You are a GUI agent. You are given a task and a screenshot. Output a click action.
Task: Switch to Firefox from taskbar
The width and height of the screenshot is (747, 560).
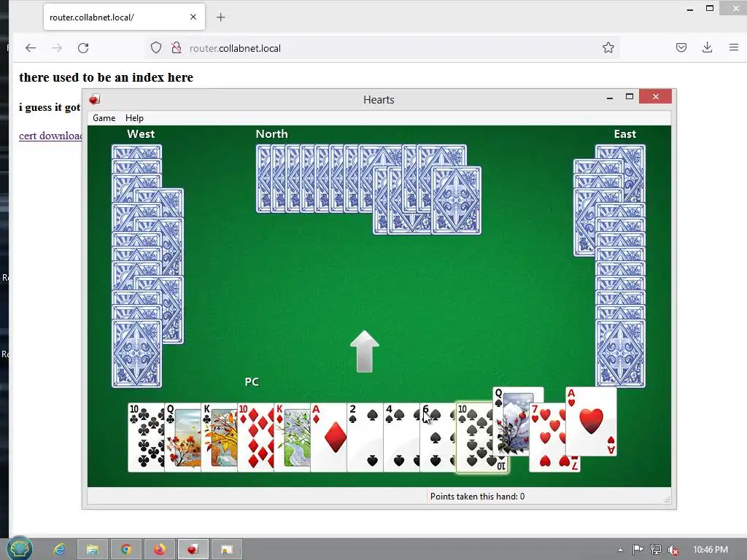click(160, 550)
